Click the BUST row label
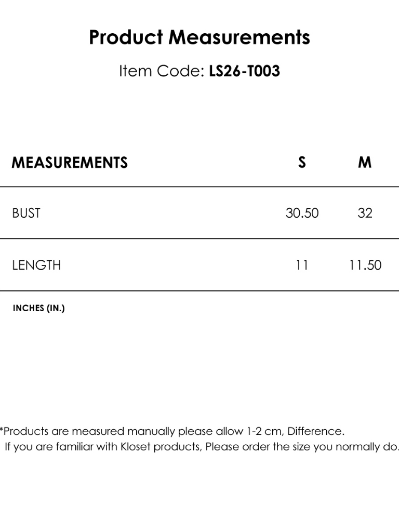The image size is (399, 532). (x=26, y=213)
